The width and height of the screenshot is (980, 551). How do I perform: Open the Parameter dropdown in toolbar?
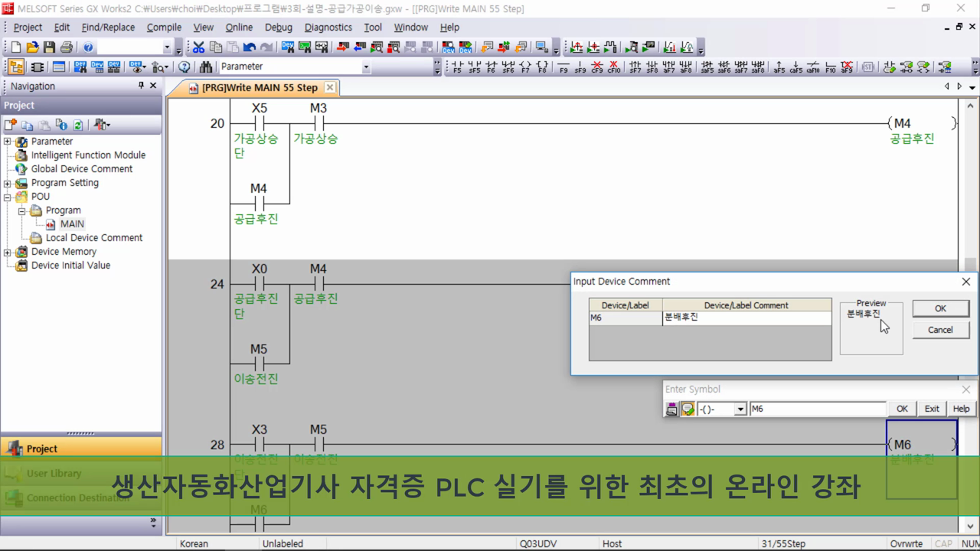pyautogui.click(x=366, y=67)
